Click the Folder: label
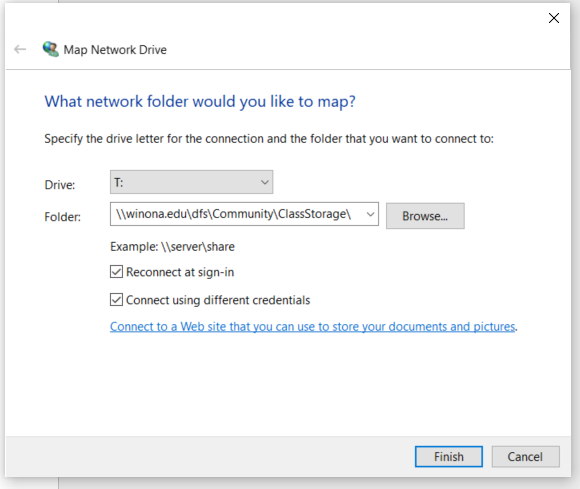 (62, 217)
